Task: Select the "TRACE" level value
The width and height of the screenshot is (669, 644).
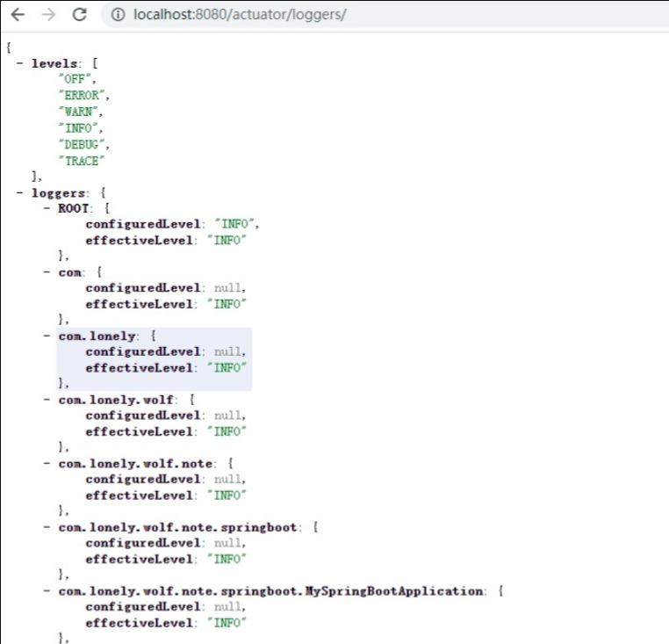Action: tap(81, 160)
